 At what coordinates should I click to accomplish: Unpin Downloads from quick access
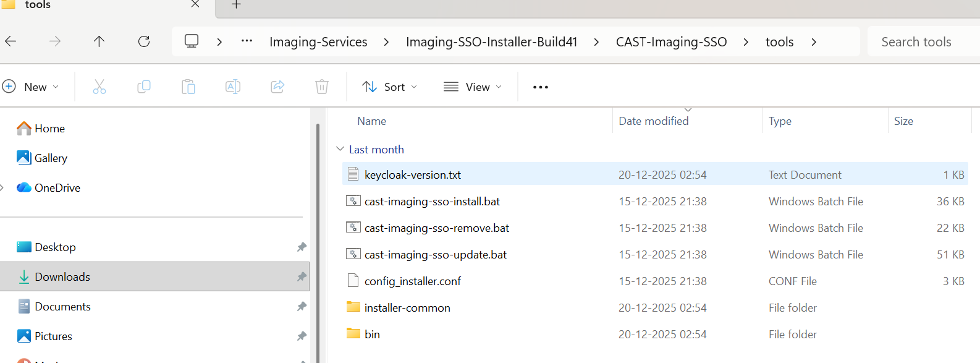[302, 276]
